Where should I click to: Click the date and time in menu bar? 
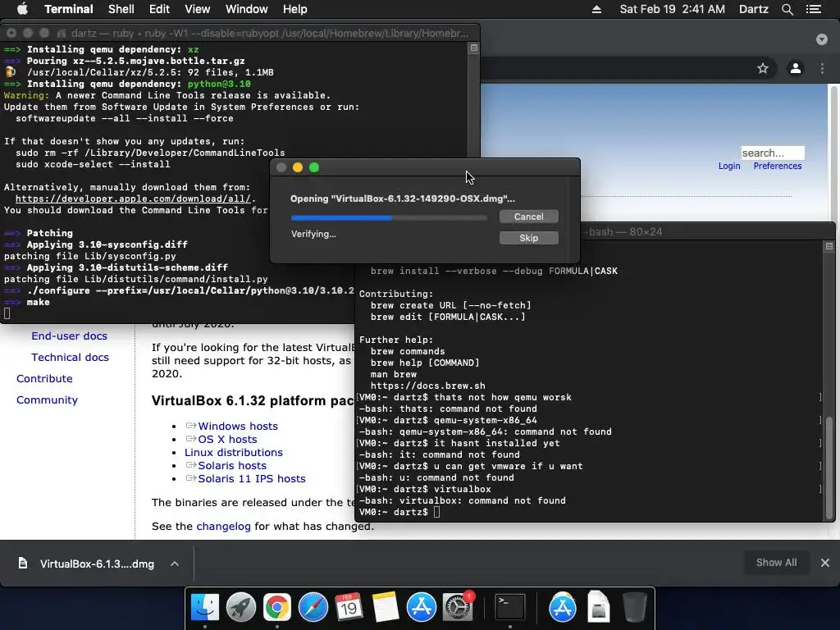click(672, 9)
